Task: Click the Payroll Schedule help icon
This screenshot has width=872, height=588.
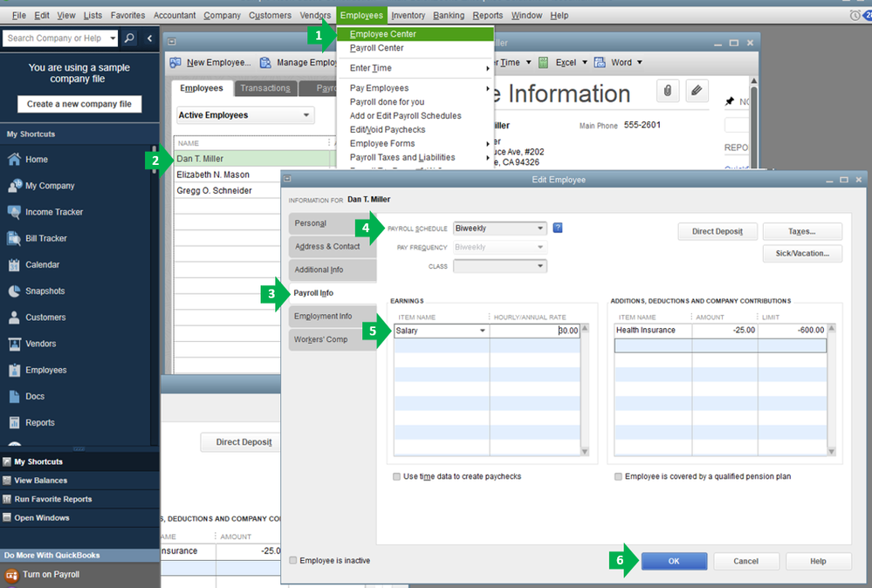Action: (558, 228)
